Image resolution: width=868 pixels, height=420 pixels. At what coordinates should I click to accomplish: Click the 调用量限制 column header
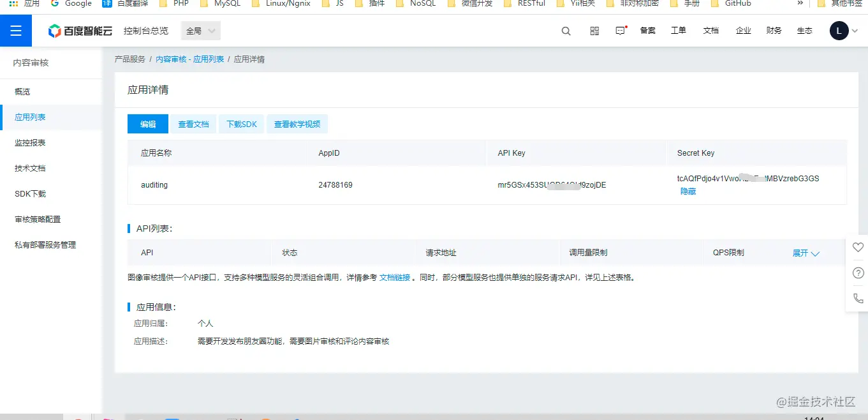coord(588,253)
